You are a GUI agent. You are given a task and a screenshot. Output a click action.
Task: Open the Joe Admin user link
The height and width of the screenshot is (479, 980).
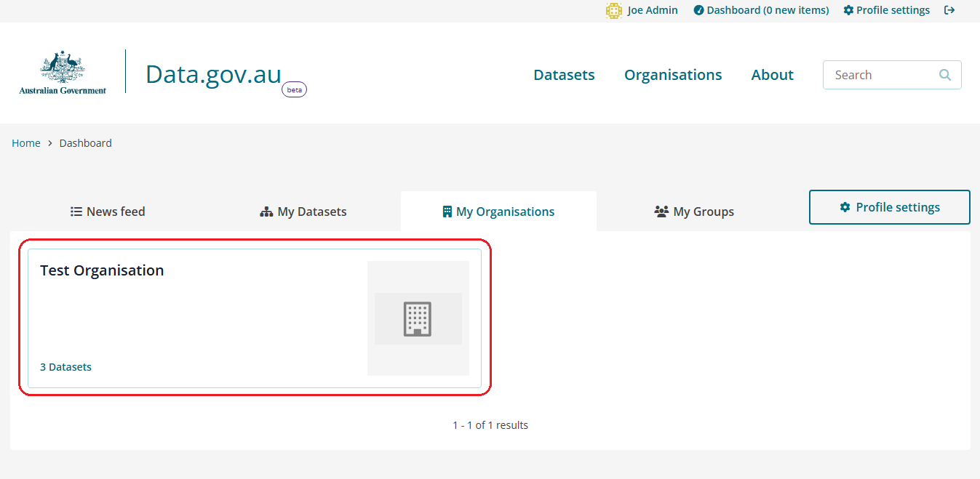pos(653,10)
